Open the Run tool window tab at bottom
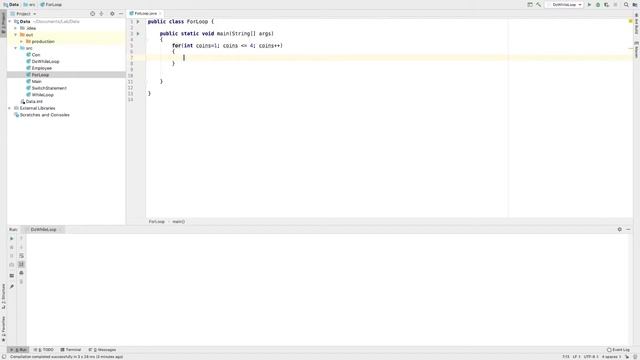 pos(18,350)
